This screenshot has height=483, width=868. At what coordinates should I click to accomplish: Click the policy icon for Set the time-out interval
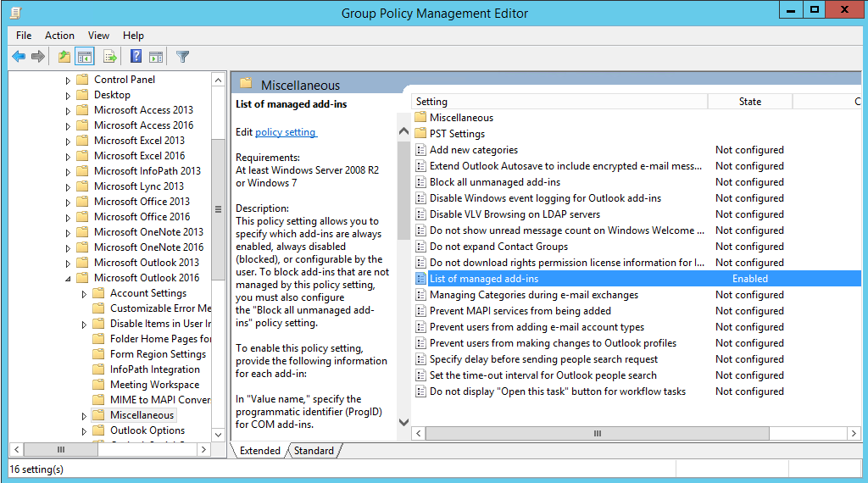coord(420,375)
